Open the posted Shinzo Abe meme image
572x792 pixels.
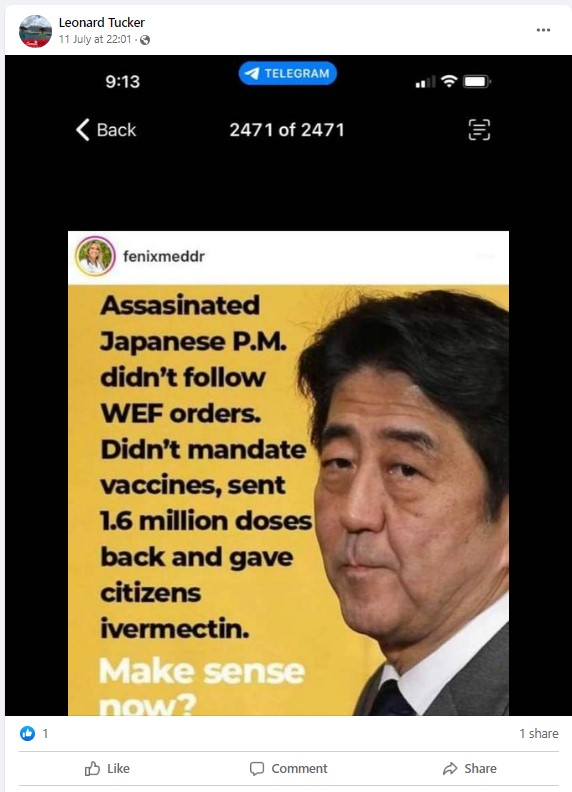coord(288,385)
